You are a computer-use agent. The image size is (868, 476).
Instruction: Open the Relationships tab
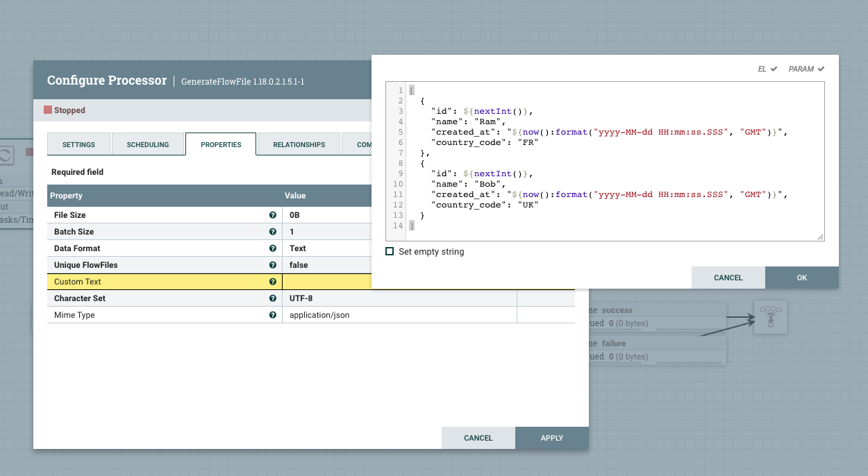pos(299,144)
